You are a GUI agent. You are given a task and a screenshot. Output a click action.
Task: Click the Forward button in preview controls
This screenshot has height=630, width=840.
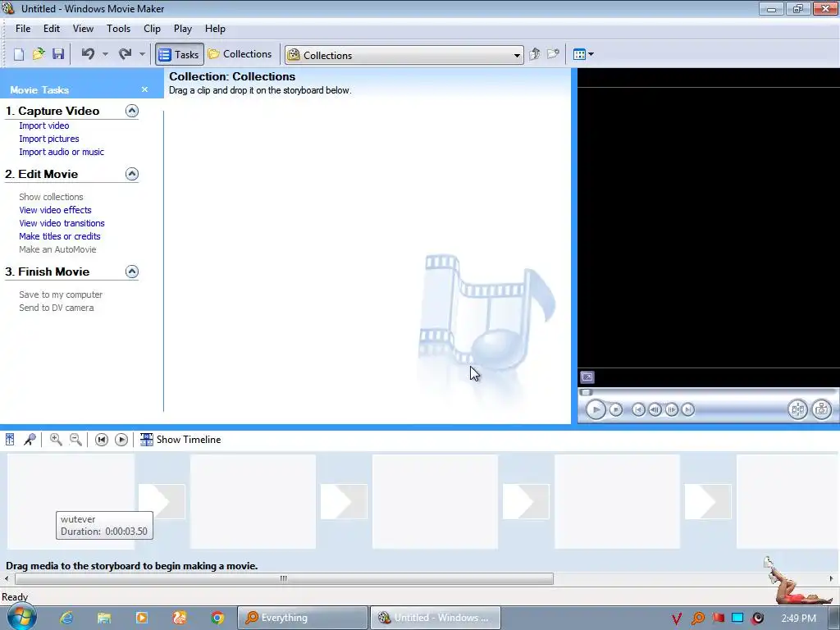(x=688, y=410)
